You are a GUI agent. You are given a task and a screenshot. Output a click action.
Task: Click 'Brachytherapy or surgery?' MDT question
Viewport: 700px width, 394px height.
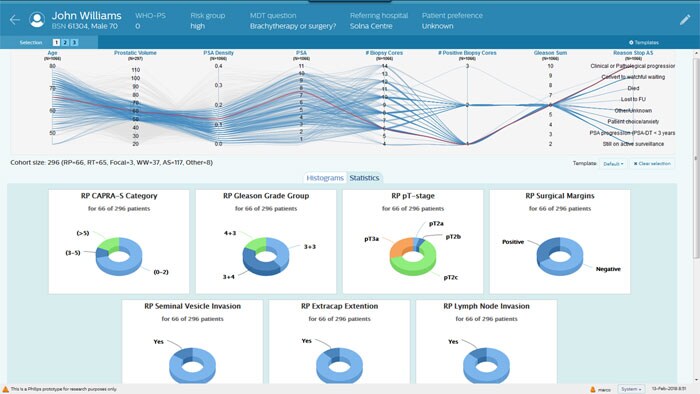click(x=293, y=26)
